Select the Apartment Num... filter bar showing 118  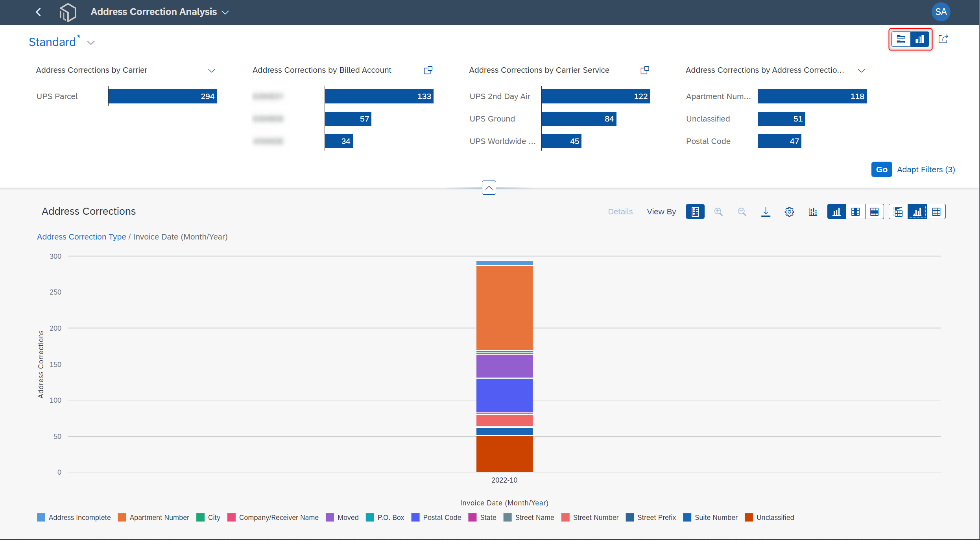(x=812, y=96)
